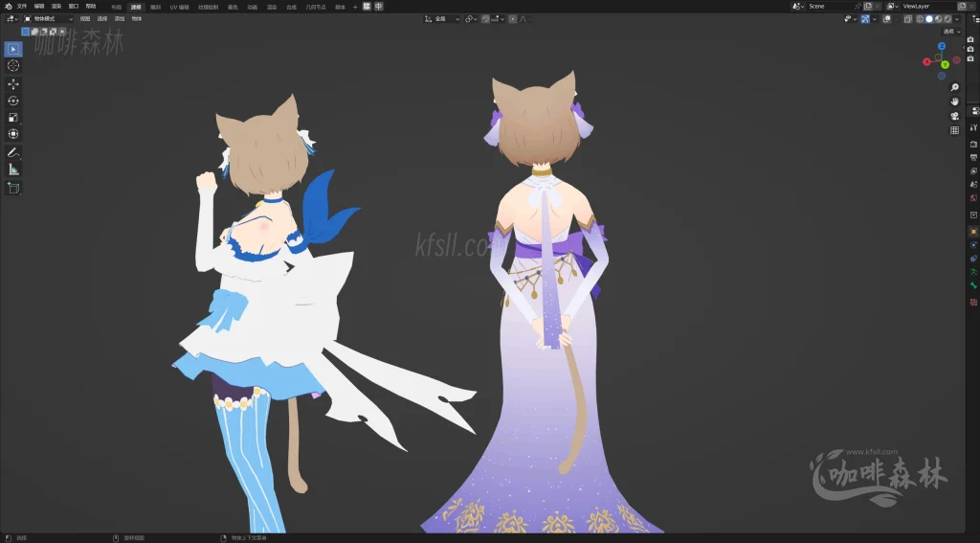Open the editor type dropdown

coord(11,19)
